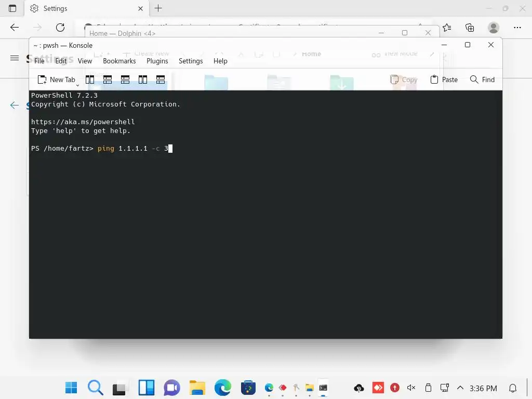Open the Settings menu in Konsole
Screen dimensions: 532x399
click(x=191, y=61)
